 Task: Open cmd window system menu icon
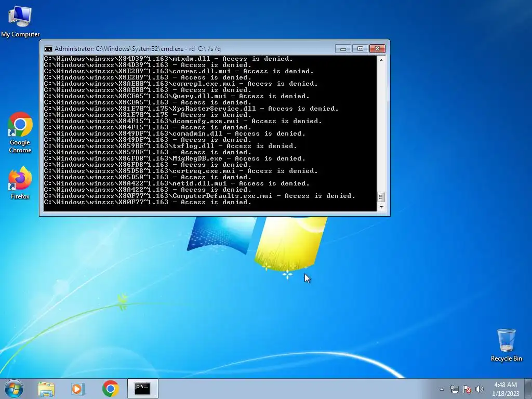click(x=48, y=49)
